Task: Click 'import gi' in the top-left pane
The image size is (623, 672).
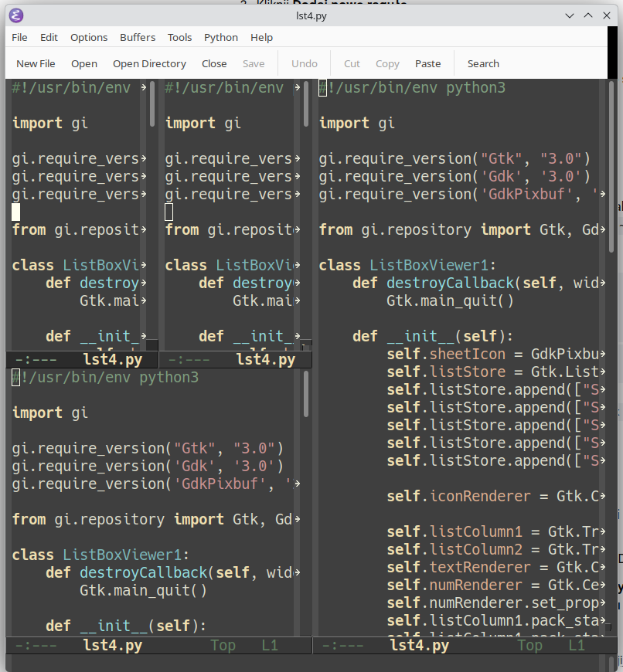Action: pos(50,124)
